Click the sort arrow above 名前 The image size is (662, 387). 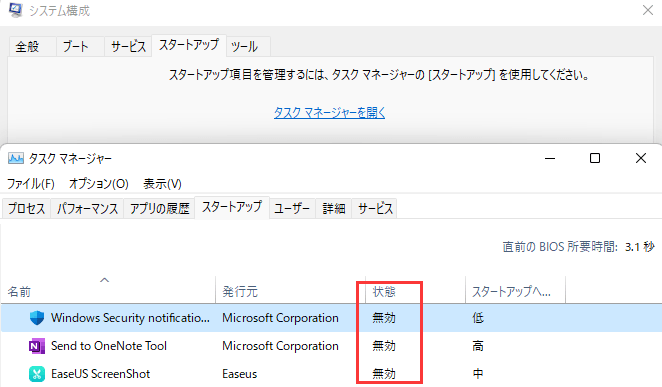(104, 280)
